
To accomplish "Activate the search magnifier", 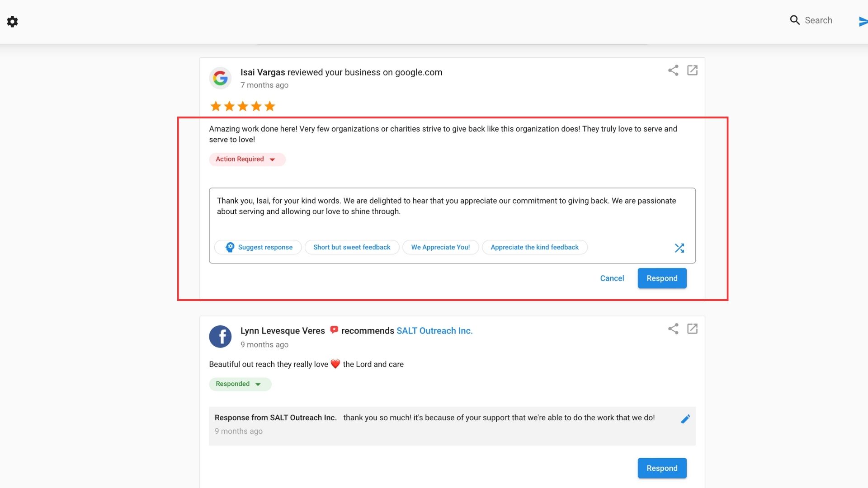I will click(795, 20).
